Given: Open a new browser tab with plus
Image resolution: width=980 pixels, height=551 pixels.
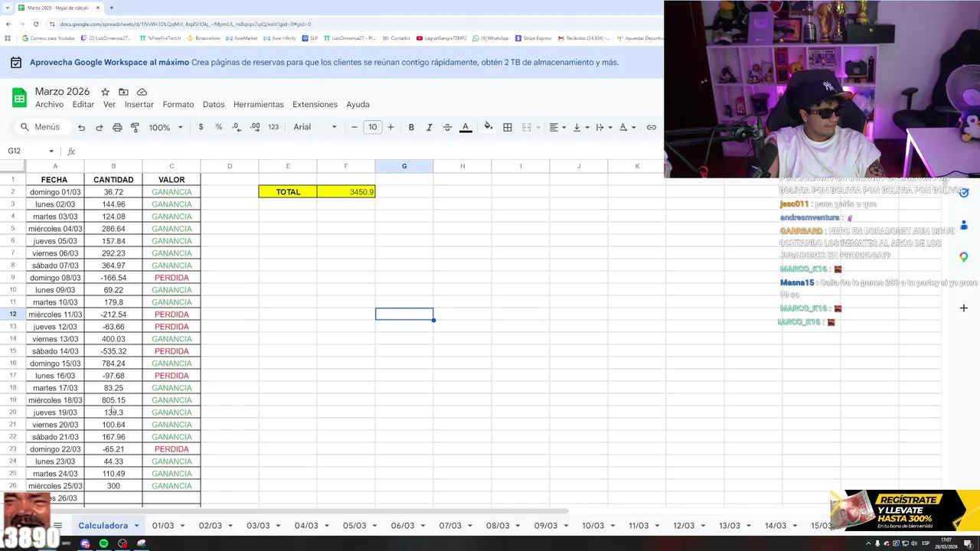Looking at the screenshot, I should pos(112,8).
